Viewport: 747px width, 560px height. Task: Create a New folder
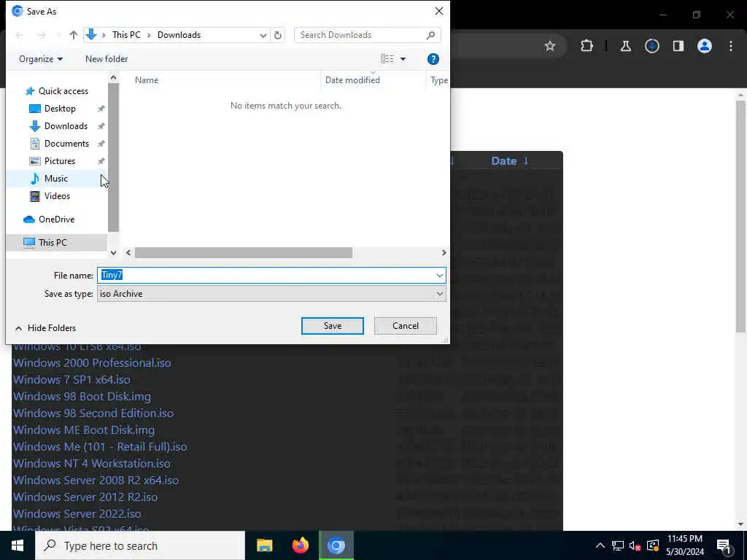[x=107, y=59]
